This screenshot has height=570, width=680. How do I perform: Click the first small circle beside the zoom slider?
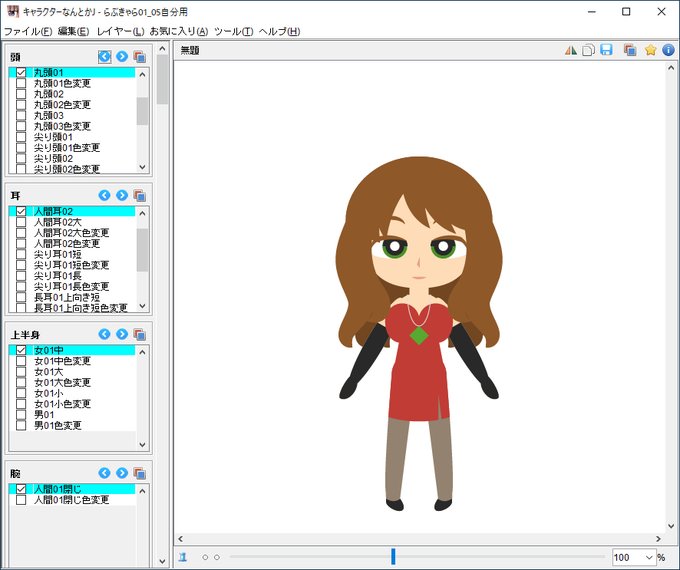coord(205,557)
